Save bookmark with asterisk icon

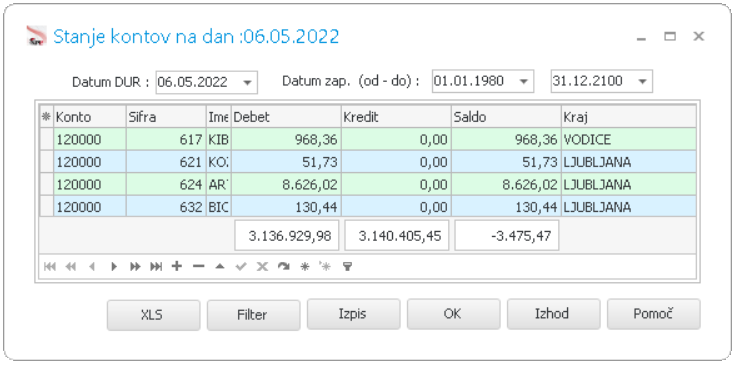(305, 267)
